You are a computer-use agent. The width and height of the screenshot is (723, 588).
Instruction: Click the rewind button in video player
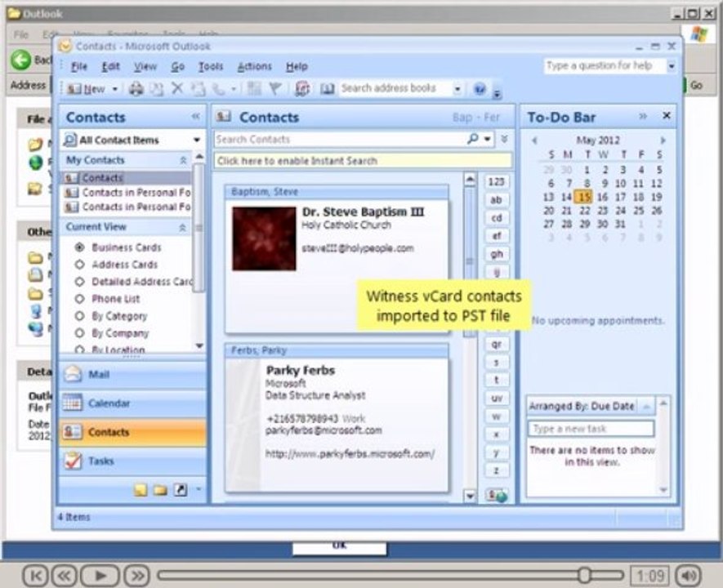coord(64,575)
